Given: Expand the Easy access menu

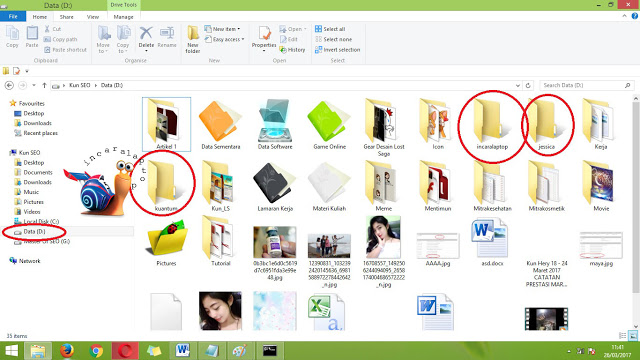Looking at the screenshot, I should (x=224, y=39).
